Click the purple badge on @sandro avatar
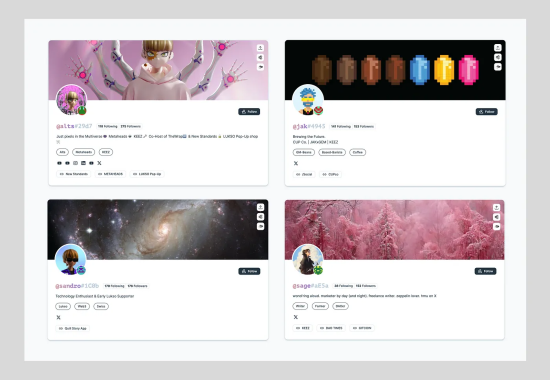The image size is (550, 380). pos(81,270)
